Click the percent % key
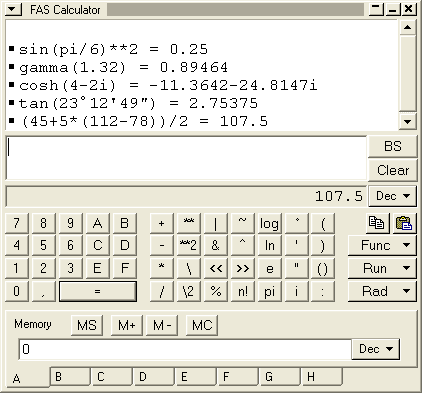 [216, 291]
